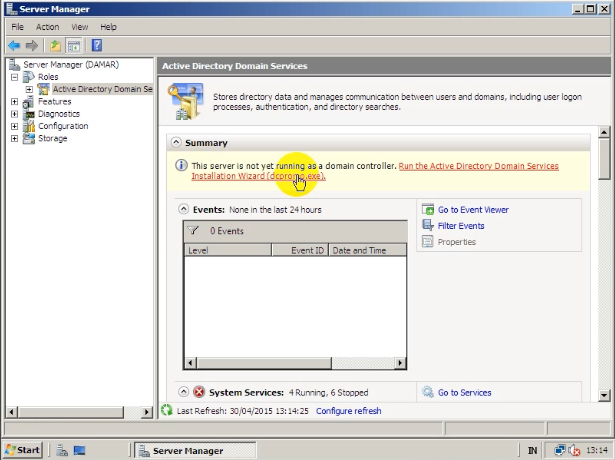This screenshot has height=460, width=615.
Task: Click the info icon in Summary notice
Action: [x=181, y=165]
